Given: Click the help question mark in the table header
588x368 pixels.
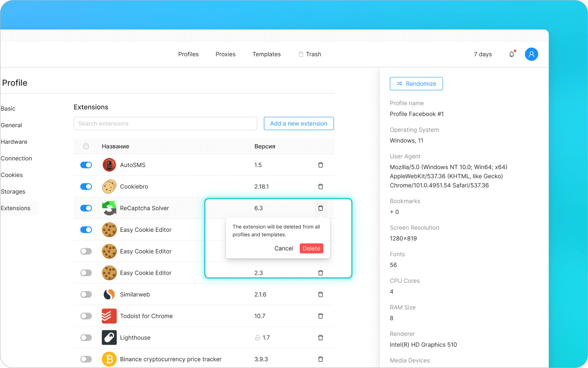Looking at the screenshot, I should pos(86,146).
